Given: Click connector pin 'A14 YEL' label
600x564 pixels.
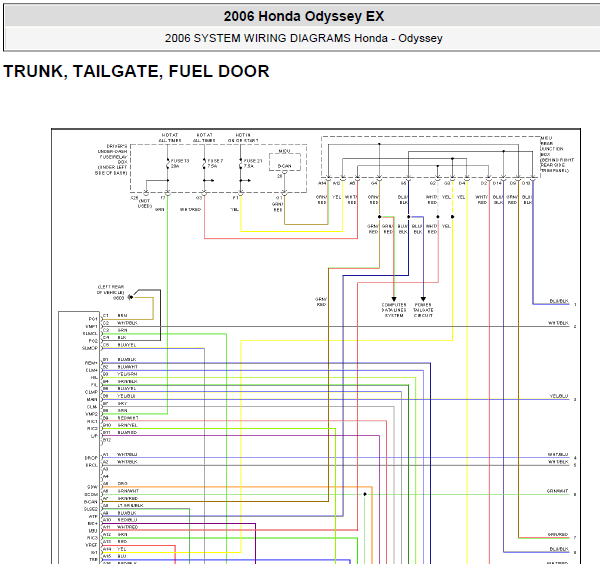Looking at the screenshot, I should coord(115,549).
